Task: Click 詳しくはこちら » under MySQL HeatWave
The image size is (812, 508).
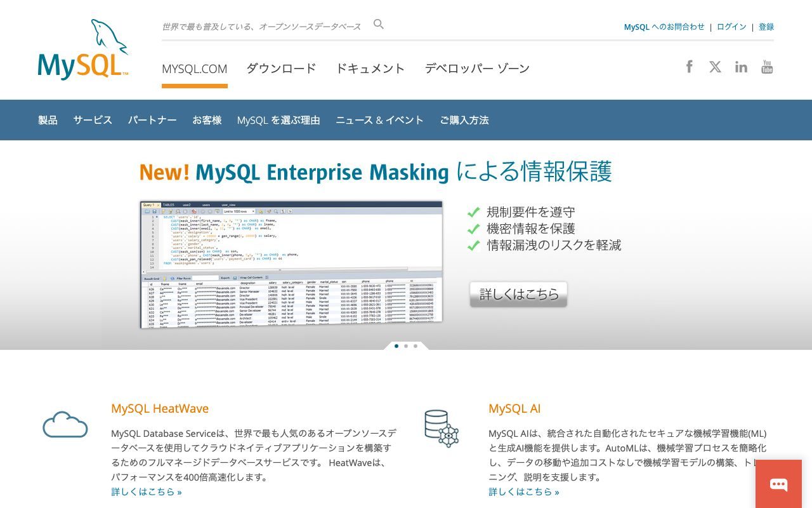Action: (147, 491)
